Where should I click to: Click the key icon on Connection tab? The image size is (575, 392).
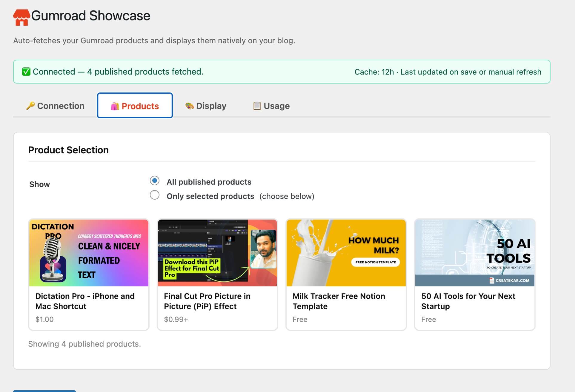click(30, 106)
